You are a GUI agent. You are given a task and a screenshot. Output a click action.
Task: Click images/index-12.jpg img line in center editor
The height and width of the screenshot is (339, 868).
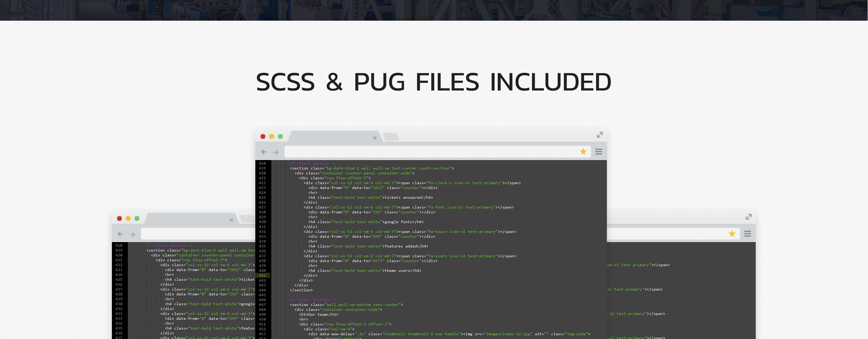tap(449, 334)
